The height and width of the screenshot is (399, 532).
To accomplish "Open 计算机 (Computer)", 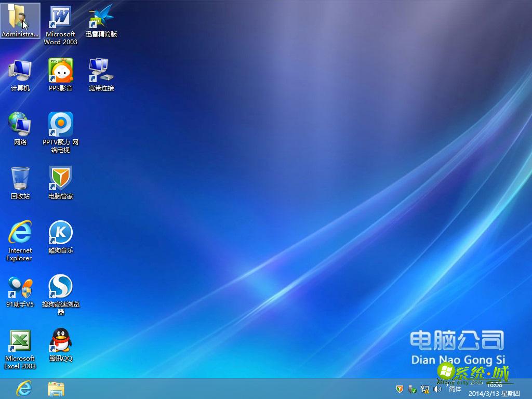I will click(20, 69).
